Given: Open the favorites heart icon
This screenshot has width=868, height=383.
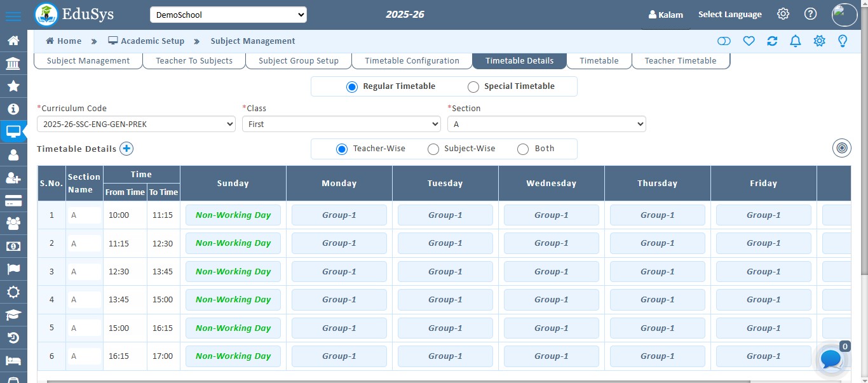Looking at the screenshot, I should (749, 41).
